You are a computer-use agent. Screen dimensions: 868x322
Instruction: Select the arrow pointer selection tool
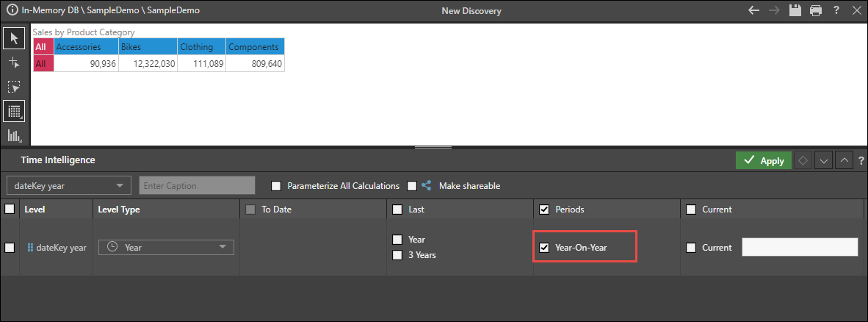13,38
